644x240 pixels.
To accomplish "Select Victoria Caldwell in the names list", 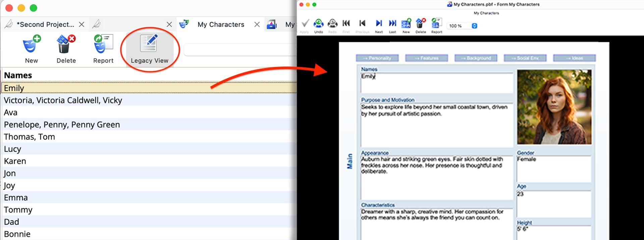I will pyautogui.click(x=63, y=100).
